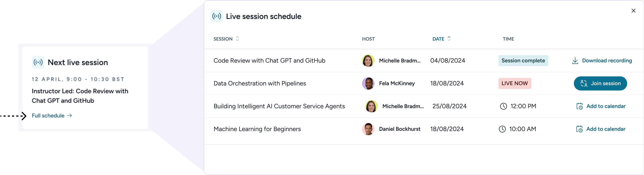Screen dimensions: 644x175
Task: Click Fela McKinney's avatar photo
Action: coord(368,83)
